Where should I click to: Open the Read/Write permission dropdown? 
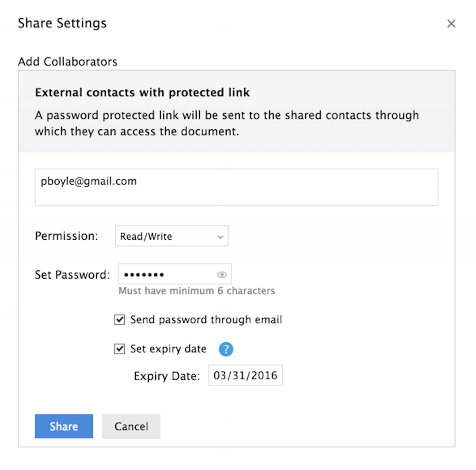(171, 236)
